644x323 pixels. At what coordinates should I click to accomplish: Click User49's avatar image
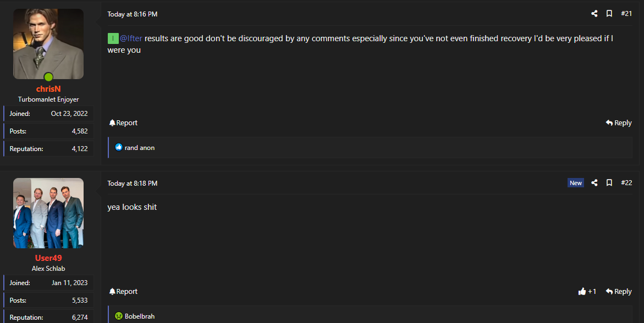(48, 213)
